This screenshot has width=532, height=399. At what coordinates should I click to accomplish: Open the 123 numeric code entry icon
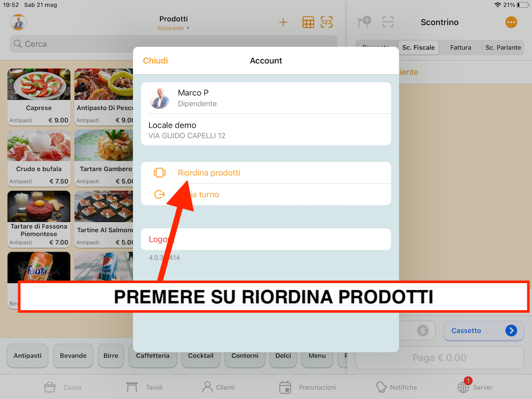(326, 22)
